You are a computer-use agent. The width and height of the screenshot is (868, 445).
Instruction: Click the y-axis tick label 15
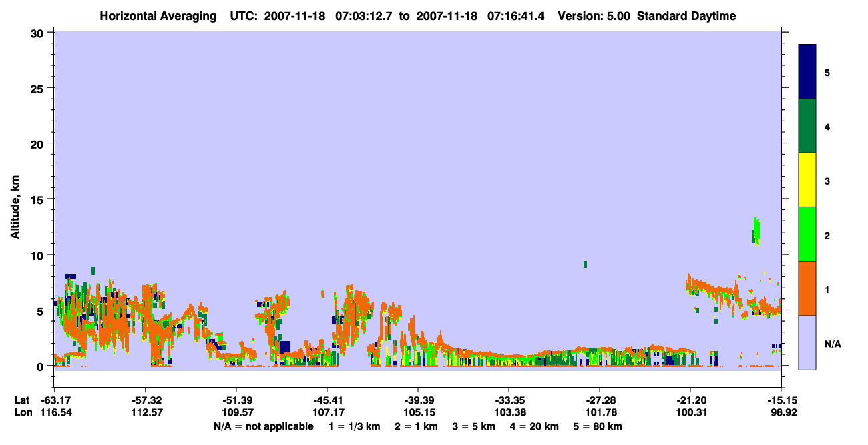tap(39, 199)
